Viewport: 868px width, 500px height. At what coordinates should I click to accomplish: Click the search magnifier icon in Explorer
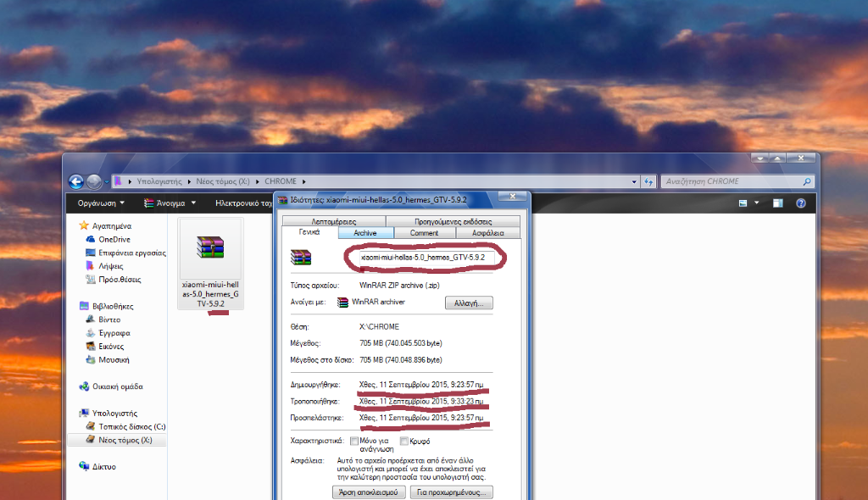(807, 181)
